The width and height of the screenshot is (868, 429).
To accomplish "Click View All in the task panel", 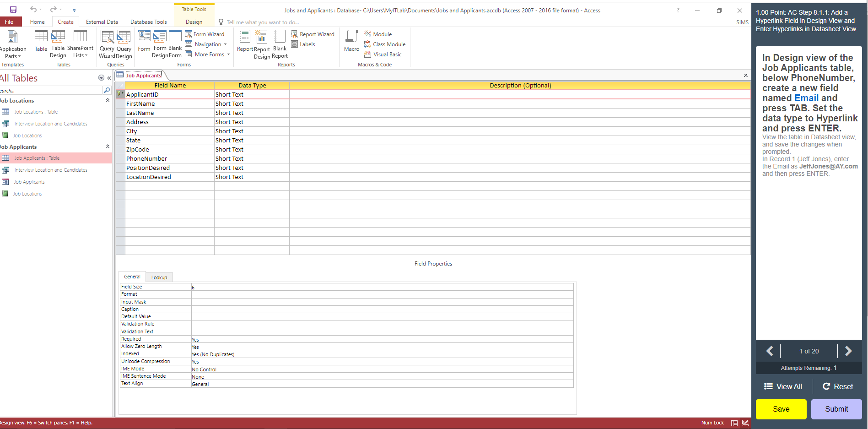I will 782,386.
